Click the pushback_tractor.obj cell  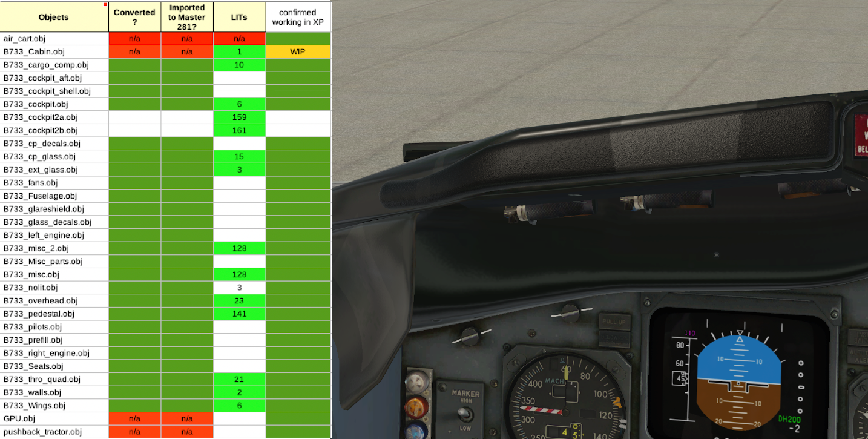coord(54,432)
